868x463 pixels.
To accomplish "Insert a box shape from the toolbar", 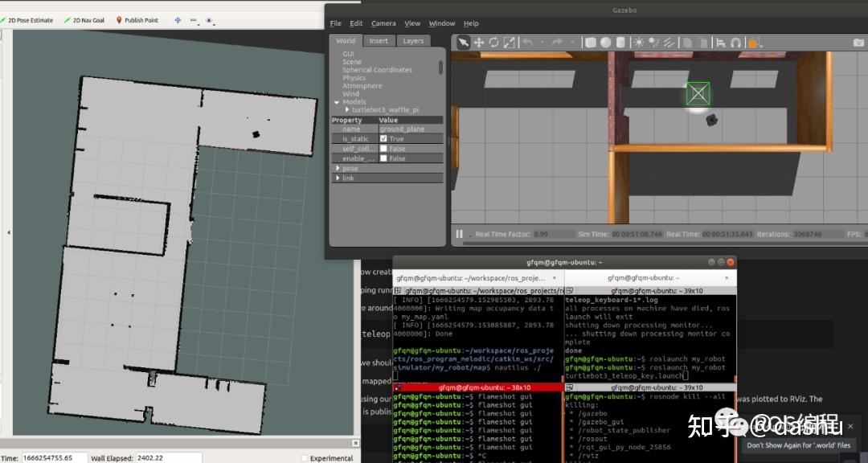I will (591, 43).
